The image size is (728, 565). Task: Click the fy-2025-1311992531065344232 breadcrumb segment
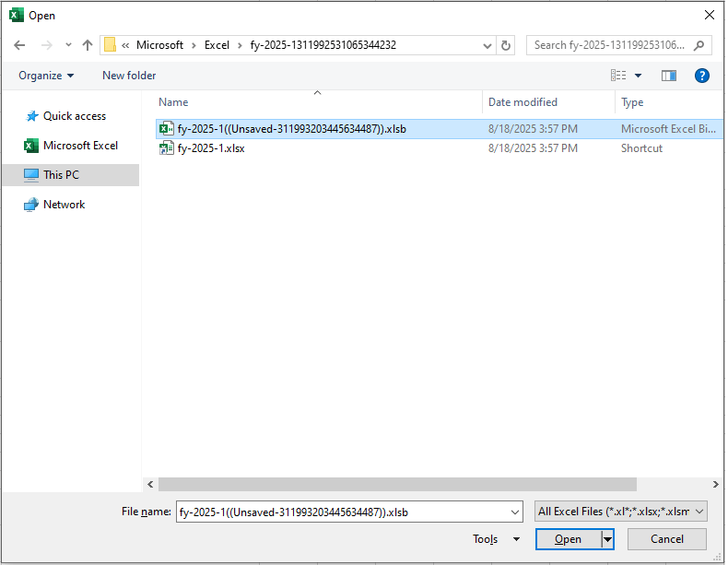[x=323, y=45]
